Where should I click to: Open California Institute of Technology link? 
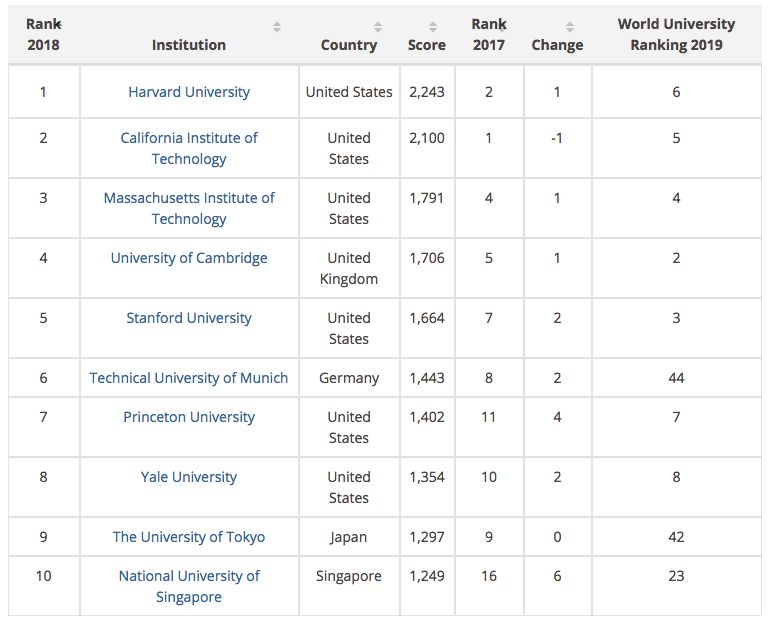pos(189,148)
